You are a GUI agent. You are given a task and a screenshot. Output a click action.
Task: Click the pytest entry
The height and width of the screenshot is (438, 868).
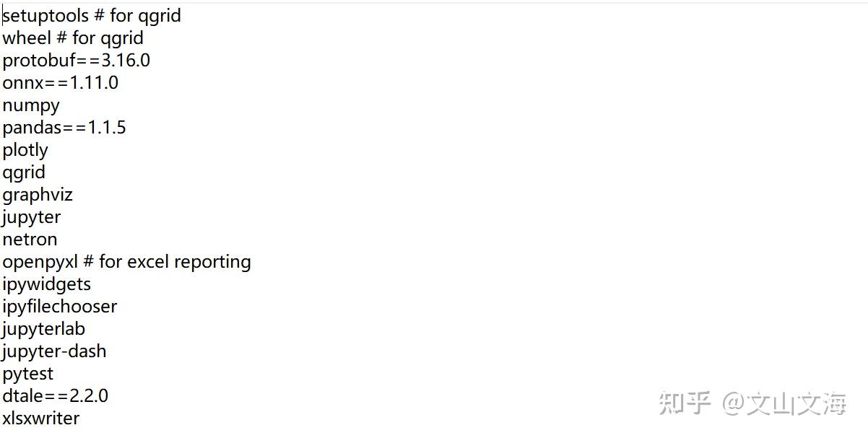(x=27, y=374)
